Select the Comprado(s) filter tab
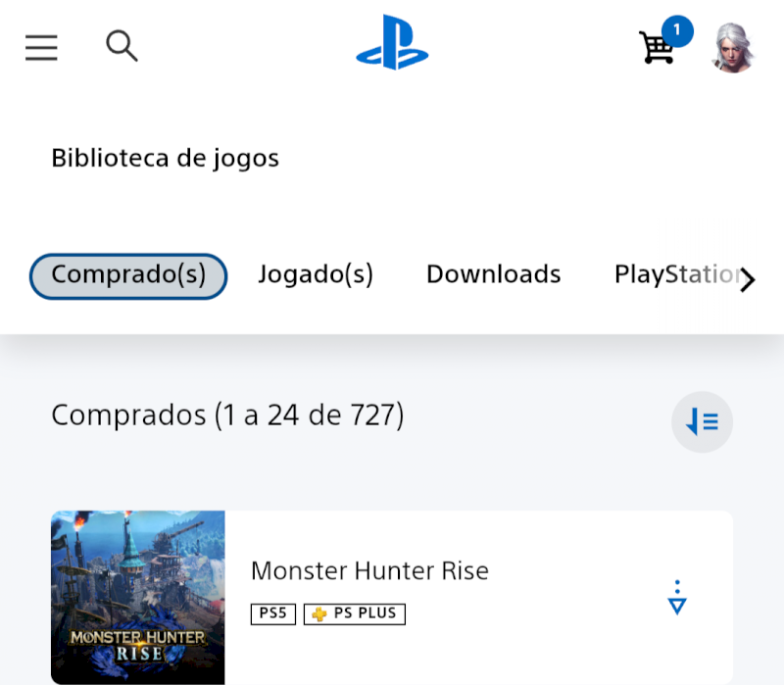Image resolution: width=784 pixels, height=685 pixels. coord(128,275)
